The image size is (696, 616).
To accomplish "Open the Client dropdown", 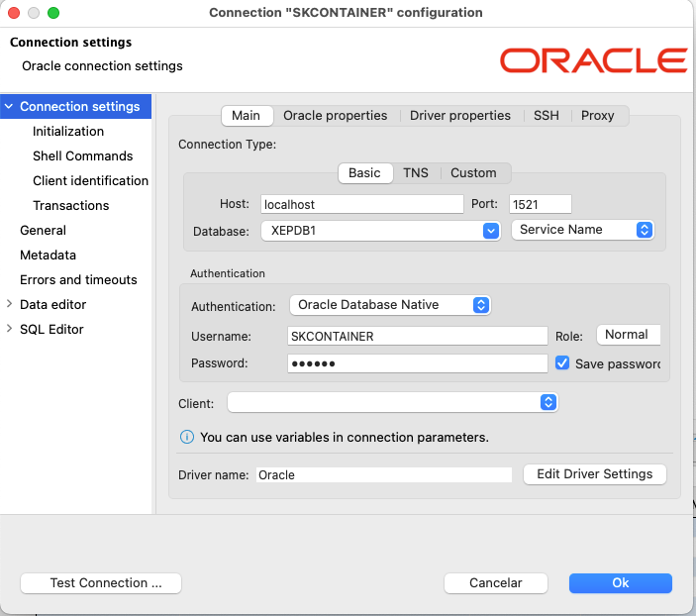I will tap(393, 402).
